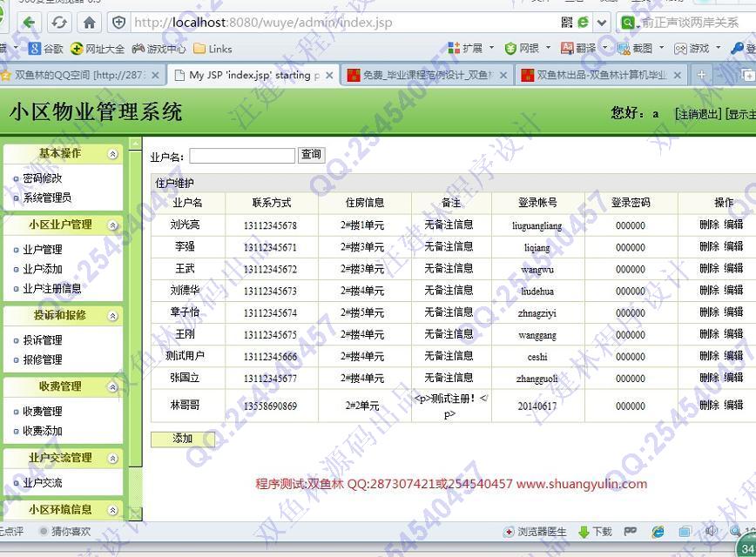Collapse the 基本操作 panel
Image resolution: width=756 pixels, height=557 pixels.
(113, 154)
